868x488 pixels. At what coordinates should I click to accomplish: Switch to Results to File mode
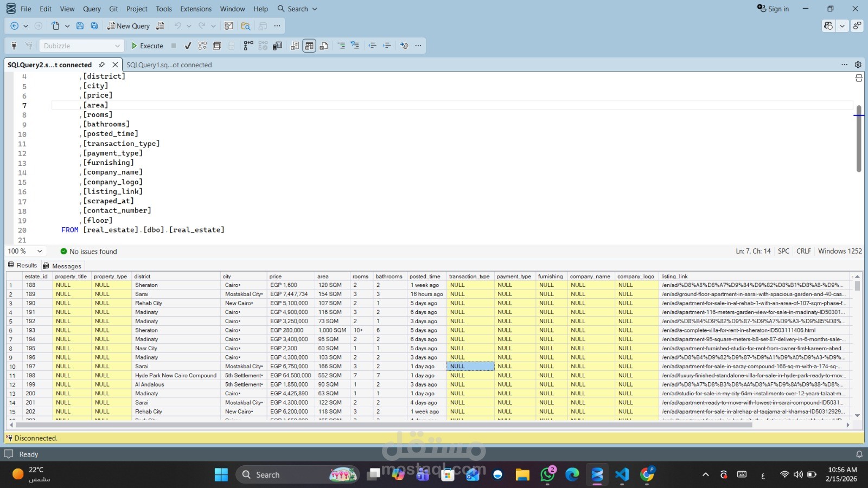click(324, 46)
